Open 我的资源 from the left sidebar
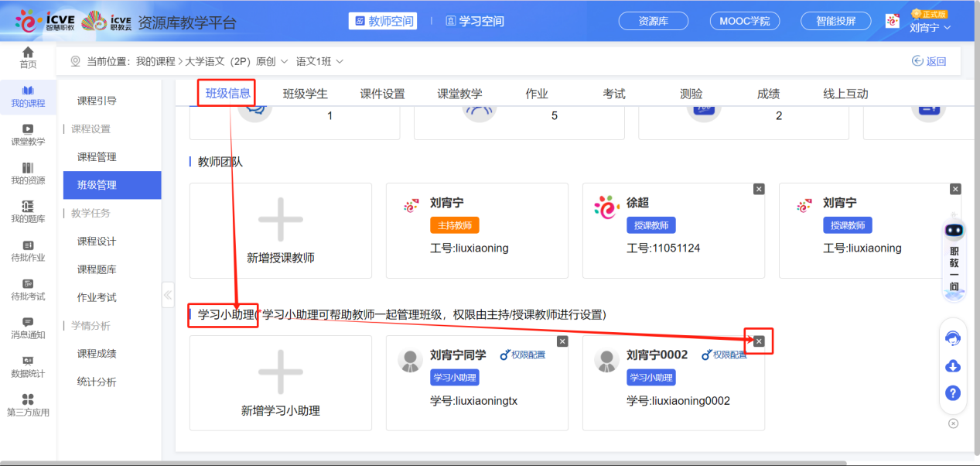This screenshot has height=466, width=980. tap(28, 172)
